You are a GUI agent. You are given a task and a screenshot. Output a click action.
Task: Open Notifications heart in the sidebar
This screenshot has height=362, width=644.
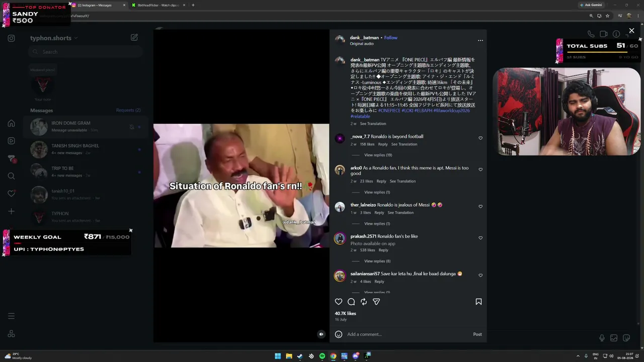click(11, 194)
